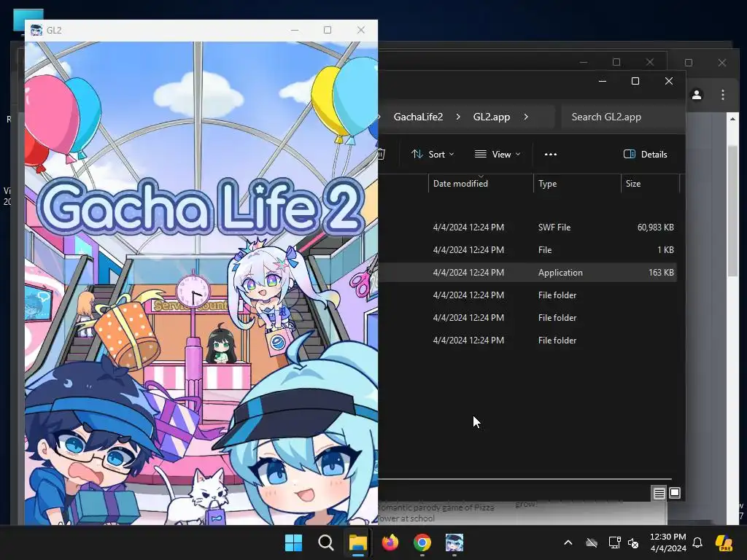The image size is (747, 560).
Task: Focus the Search GL2.app field
Action: [x=623, y=117]
